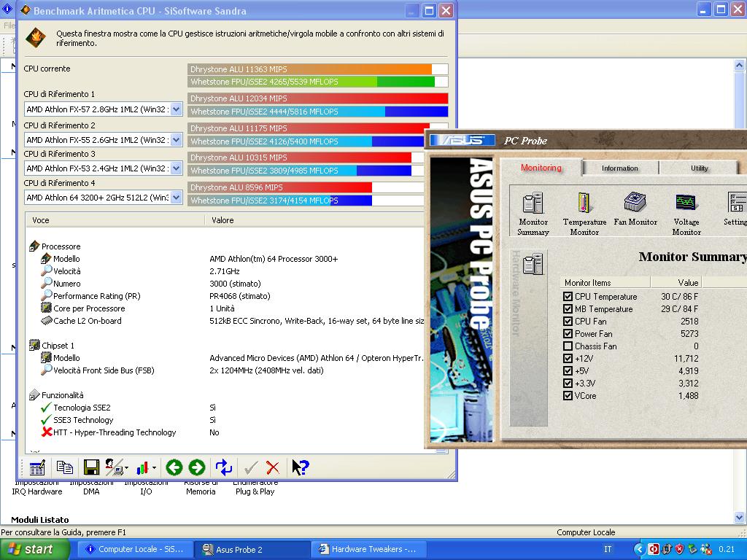747x560 pixels.
Task: Click the Windows start button
Action: (35, 549)
